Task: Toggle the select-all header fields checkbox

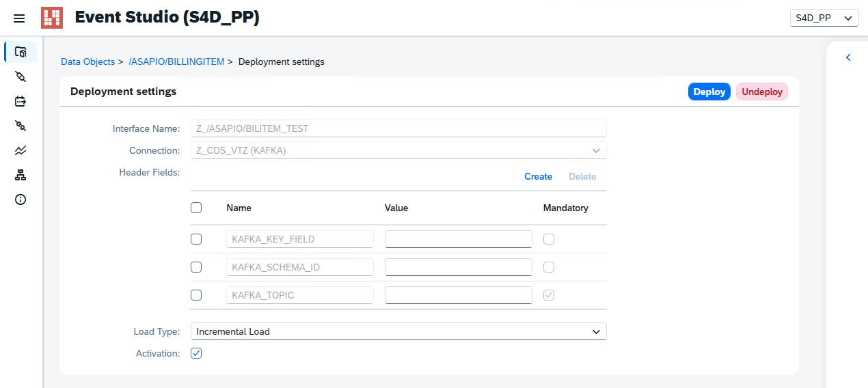Action: [x=196, y=208]
